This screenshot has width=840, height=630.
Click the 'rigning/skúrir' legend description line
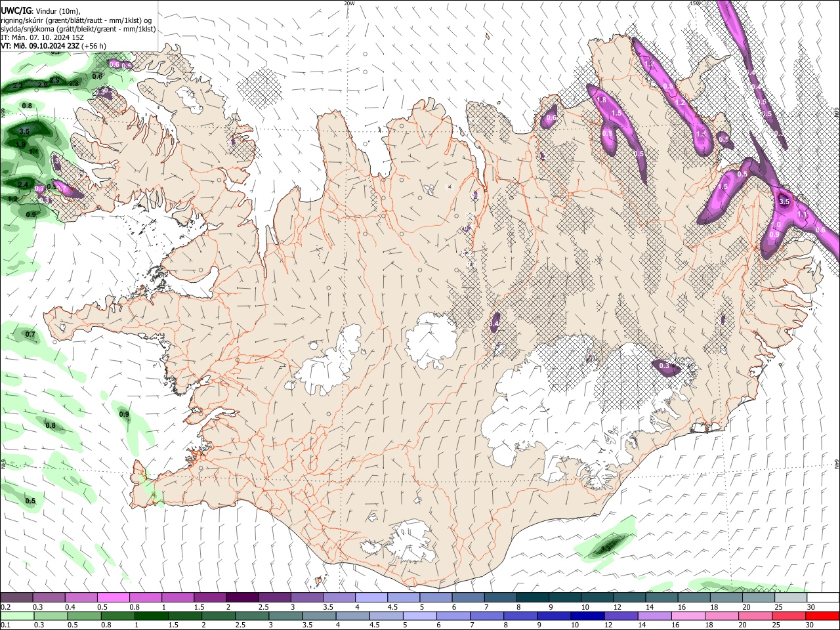coord(75,20)
